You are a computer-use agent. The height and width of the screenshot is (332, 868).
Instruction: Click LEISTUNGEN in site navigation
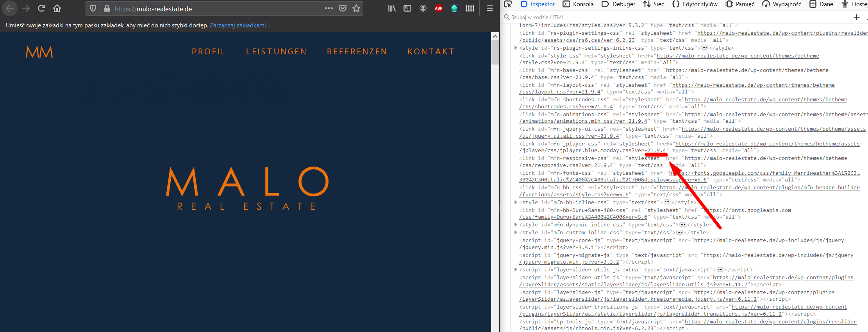(x=276, y=52)
